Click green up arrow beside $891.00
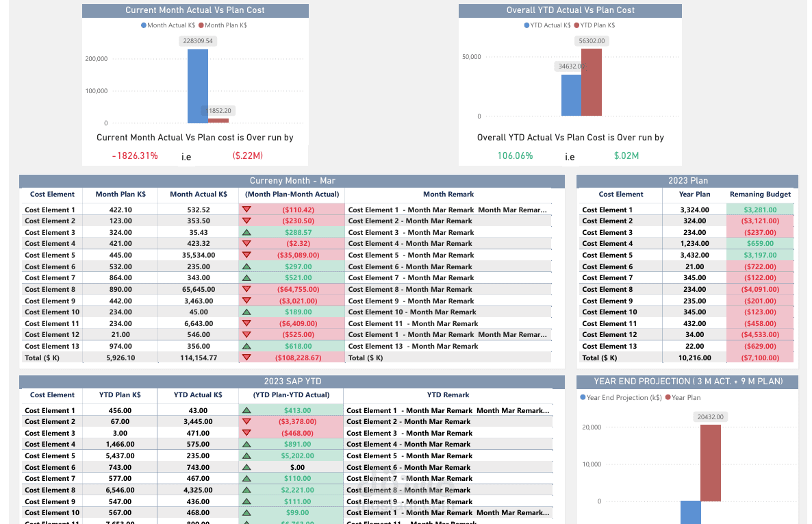 (246, 444)
